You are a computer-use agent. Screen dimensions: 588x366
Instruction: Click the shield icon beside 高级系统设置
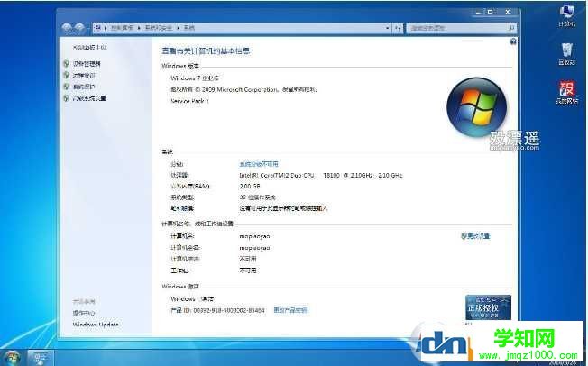coord(67,98)
